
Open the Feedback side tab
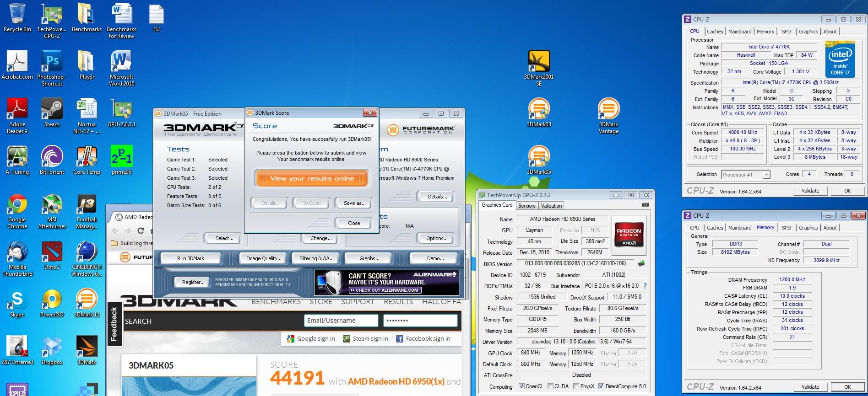point(114,324)
